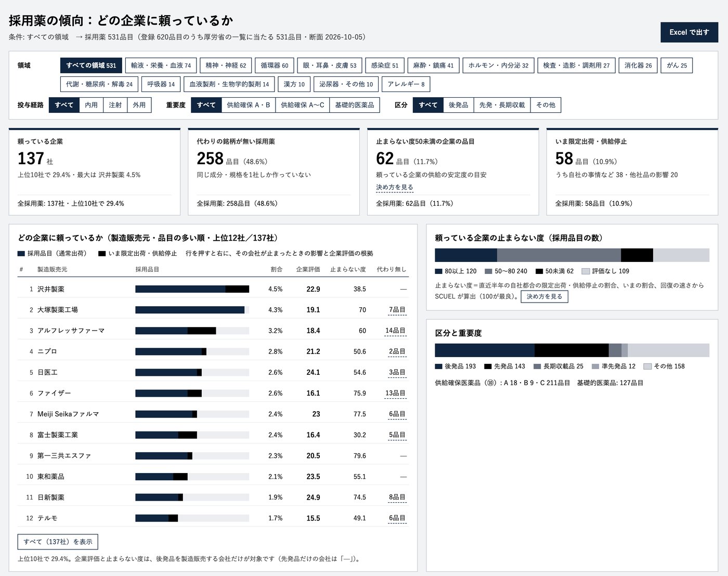The image size is (728, 576).
Task: Click the 止まらない度 column header
Action: click(348, 269)
